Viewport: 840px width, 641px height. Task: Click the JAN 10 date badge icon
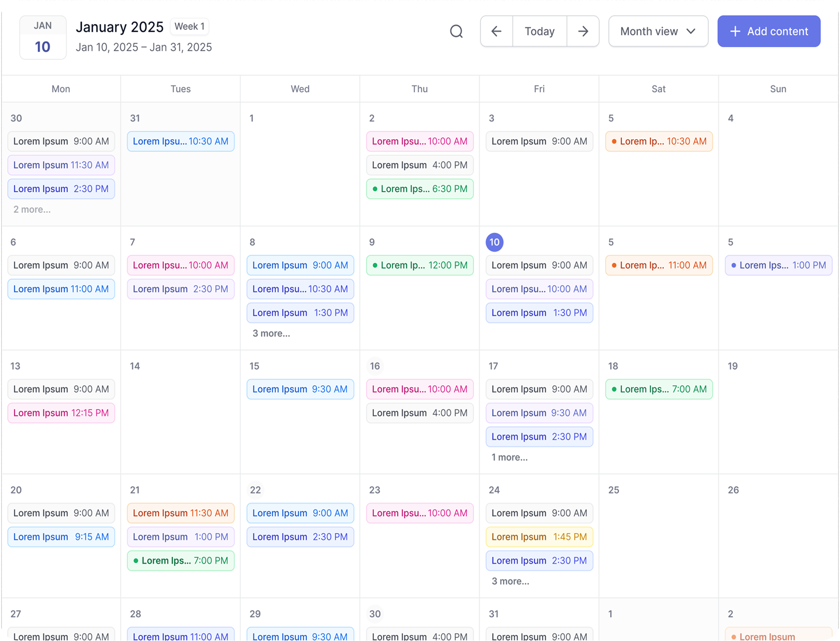pos(43,37)
